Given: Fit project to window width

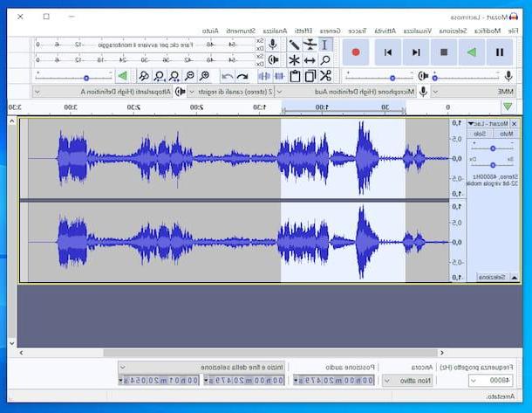Looking at the screenshot, I should [x=159, y=76].
